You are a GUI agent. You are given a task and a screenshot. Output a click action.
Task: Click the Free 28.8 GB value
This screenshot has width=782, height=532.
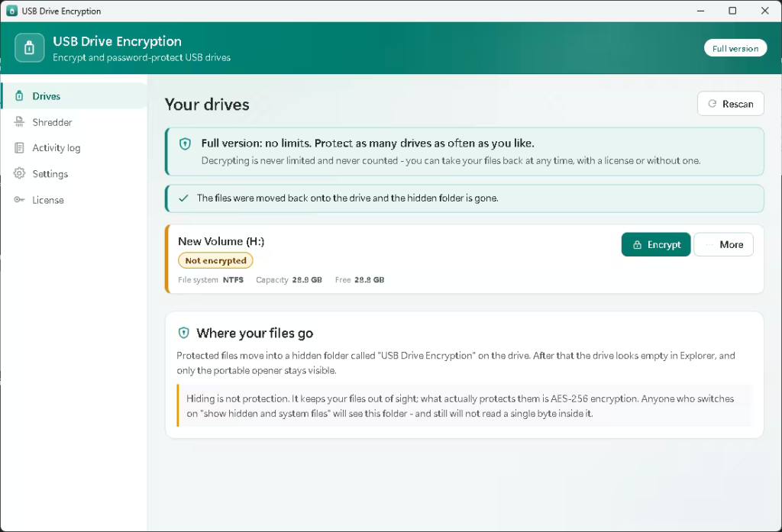[369, 279]
